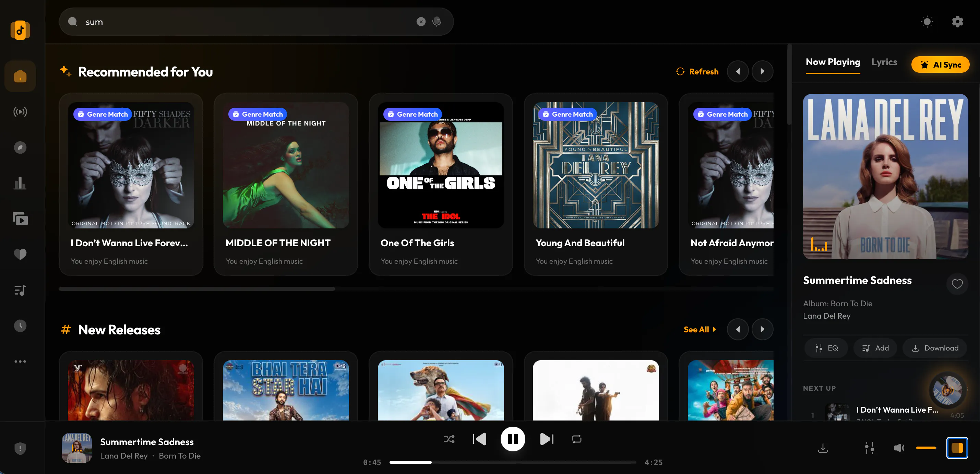Image resolution: width=980 pixels, height=474 pixels.
Task: Open equalizer icon in player bar
Action: (869, 448)
